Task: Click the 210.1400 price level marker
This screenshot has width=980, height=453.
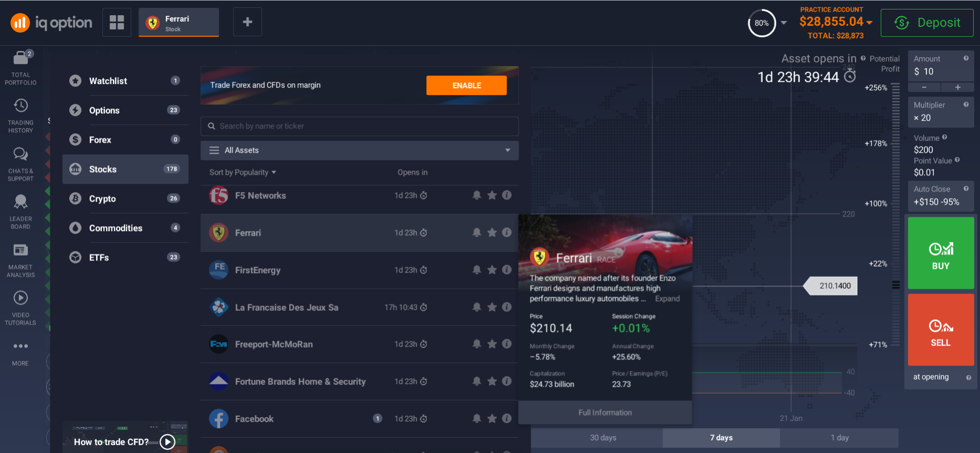Action: (x=830, y=286)
